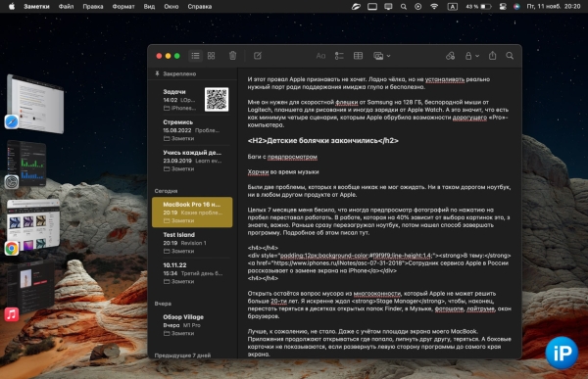Switch to the Chrome Stage Manager window
588x379 pixels.
tap(33, 225)
